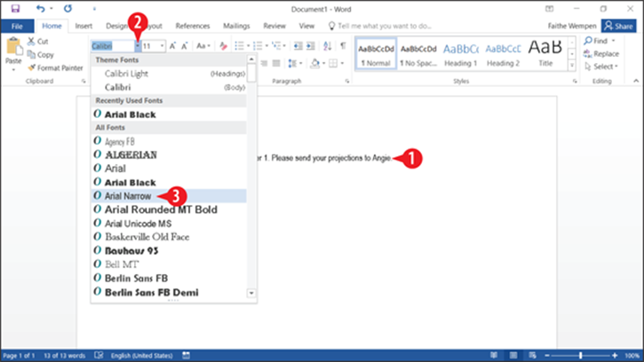644x362 pixels.
Task: Click the proofing status icon in status bar
Action: [99, 355]
